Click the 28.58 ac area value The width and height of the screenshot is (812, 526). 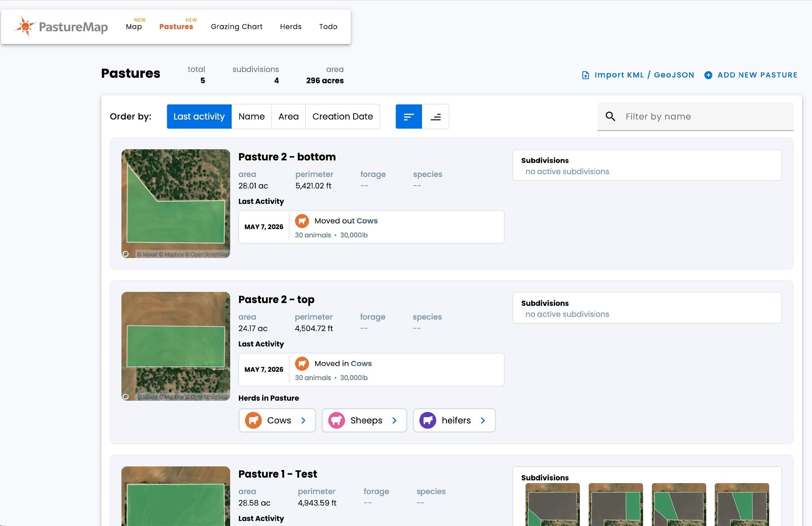(x=254, y=503)
